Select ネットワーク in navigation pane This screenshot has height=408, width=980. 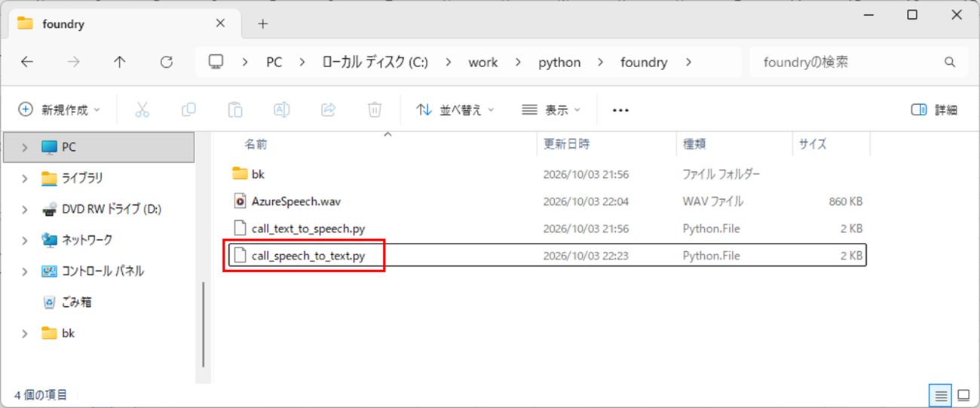[87, 240]
